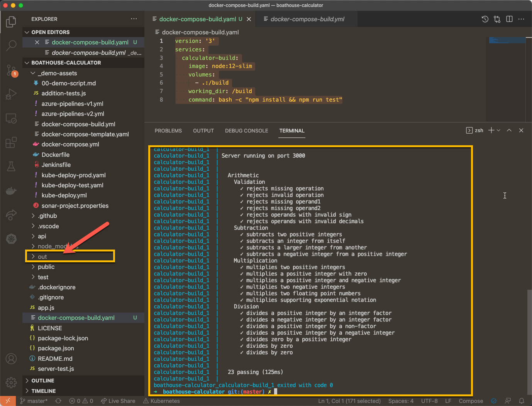532x406 pixels.
Task: Open the Live Share view in activity bar
Action: point(11,215)
